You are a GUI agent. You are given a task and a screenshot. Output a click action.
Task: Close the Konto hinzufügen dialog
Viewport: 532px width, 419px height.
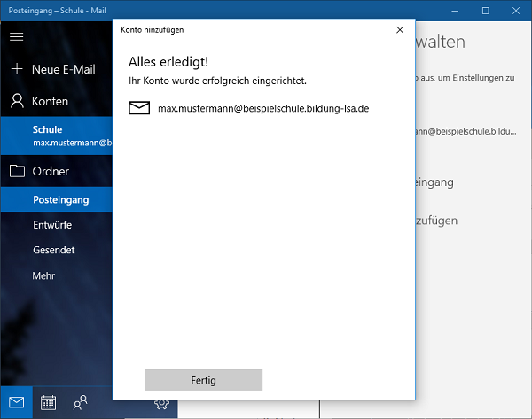click(399, 29)
